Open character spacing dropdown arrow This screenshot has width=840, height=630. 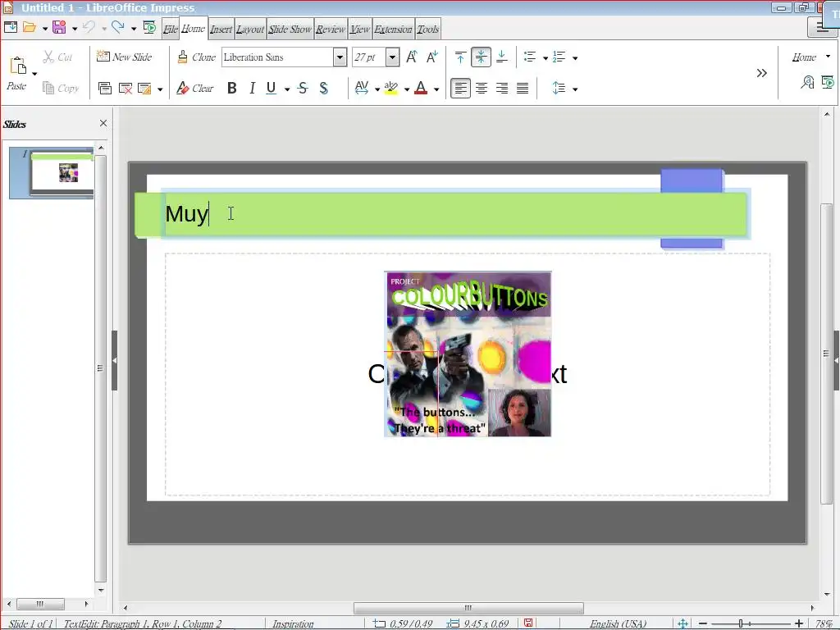coord(377,89)
